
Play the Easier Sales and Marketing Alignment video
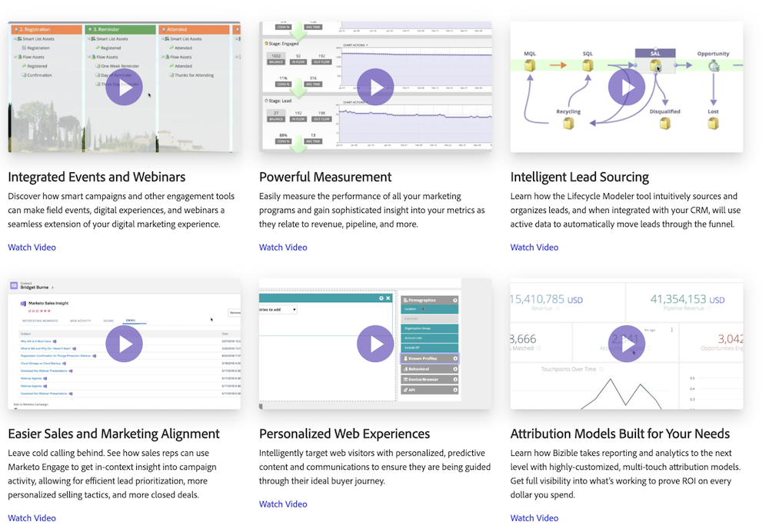(124, 344)
